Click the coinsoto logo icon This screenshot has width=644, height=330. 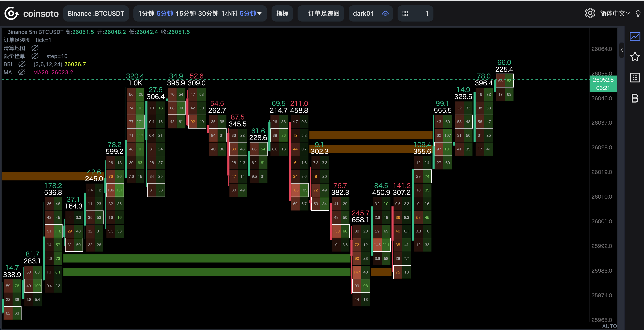click(11, 13)
